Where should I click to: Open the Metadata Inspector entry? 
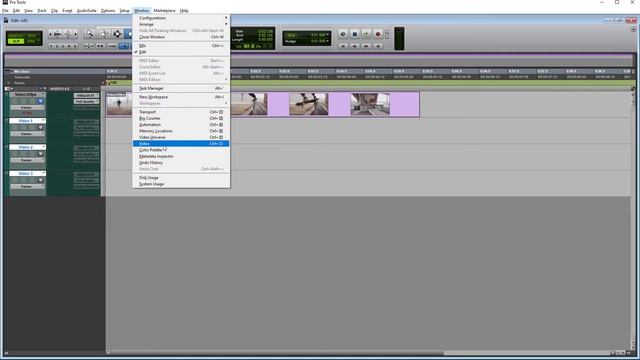(x=181, y=156)
